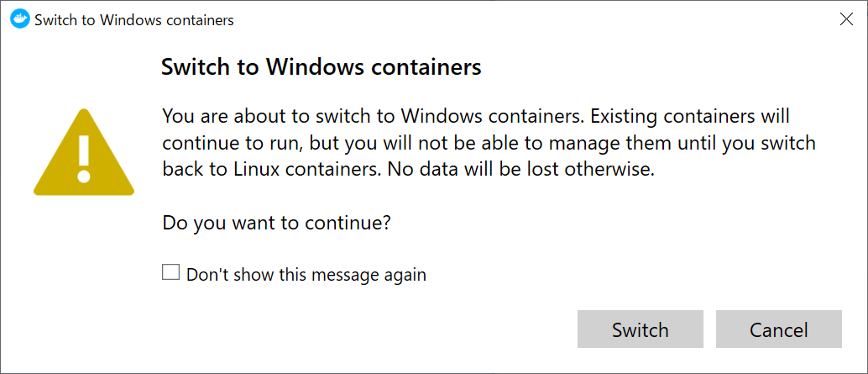Image resolution: width=868 pixels, height=374 pixels.
Task: Click the title bar text "Switch to Windows containers"
Action: [x=133, y=19]
